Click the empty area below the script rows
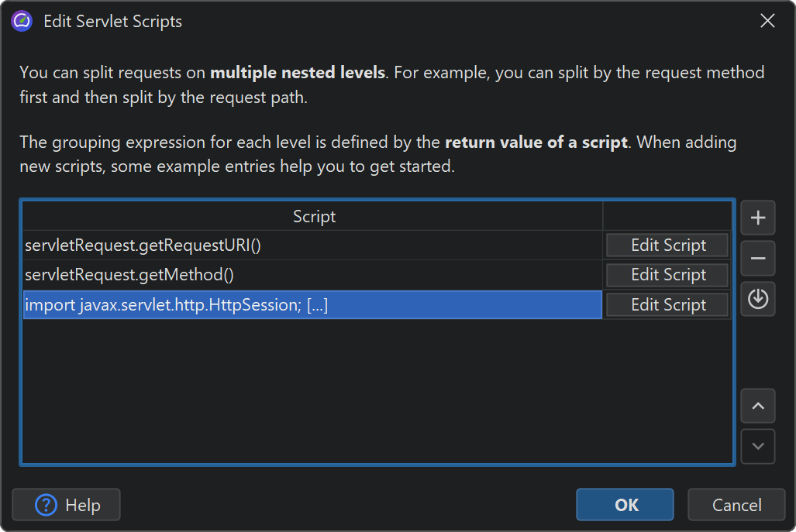Screen dimensions: 796x532 [377, 387]
